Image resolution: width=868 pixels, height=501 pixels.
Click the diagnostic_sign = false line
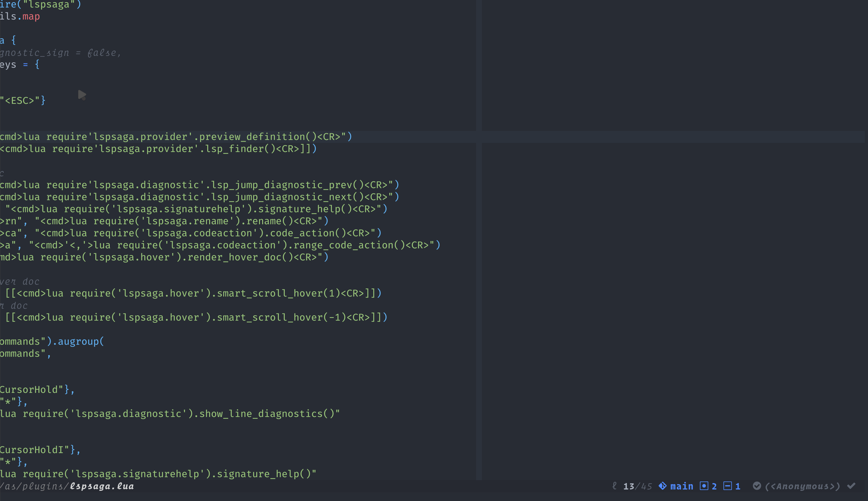[59, 52]
